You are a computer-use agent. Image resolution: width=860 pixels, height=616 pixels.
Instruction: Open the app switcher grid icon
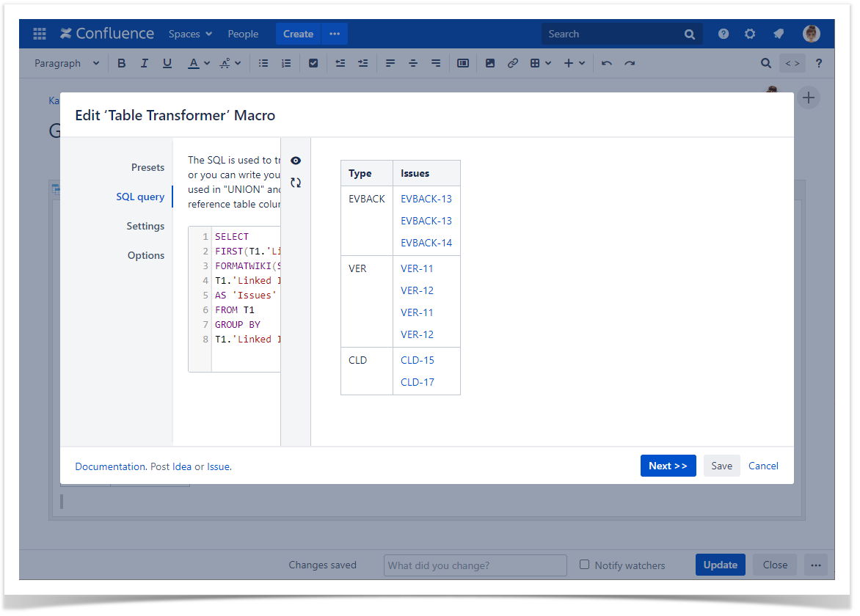point(40,34)
